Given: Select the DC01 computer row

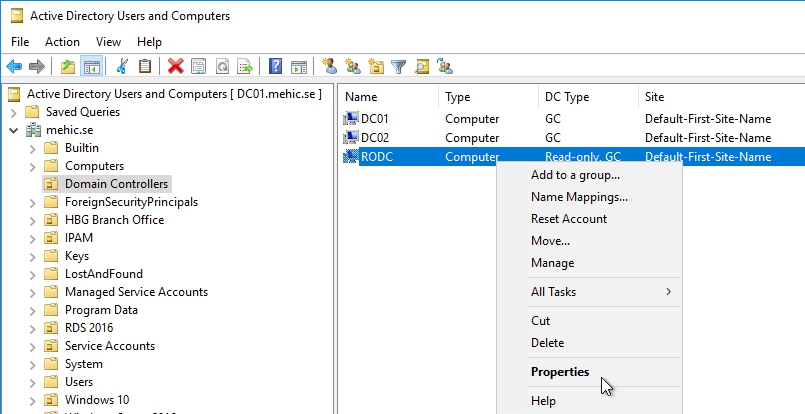Looking at the screenshot, I should (374, 119).
